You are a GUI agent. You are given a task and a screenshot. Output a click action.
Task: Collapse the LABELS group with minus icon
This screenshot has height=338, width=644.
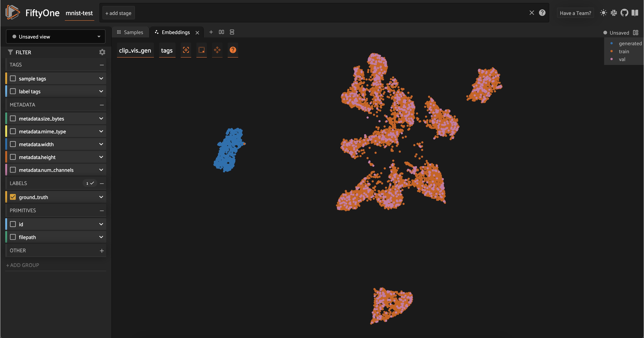(102, 183)
